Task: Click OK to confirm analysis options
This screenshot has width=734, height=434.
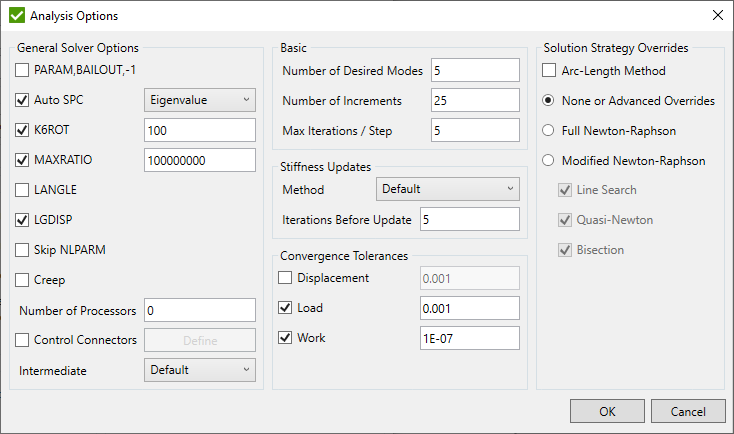Action: point(607,411)
